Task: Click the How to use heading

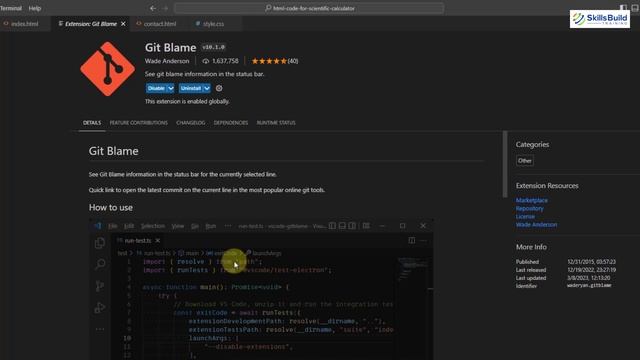Action: (111, 208)
